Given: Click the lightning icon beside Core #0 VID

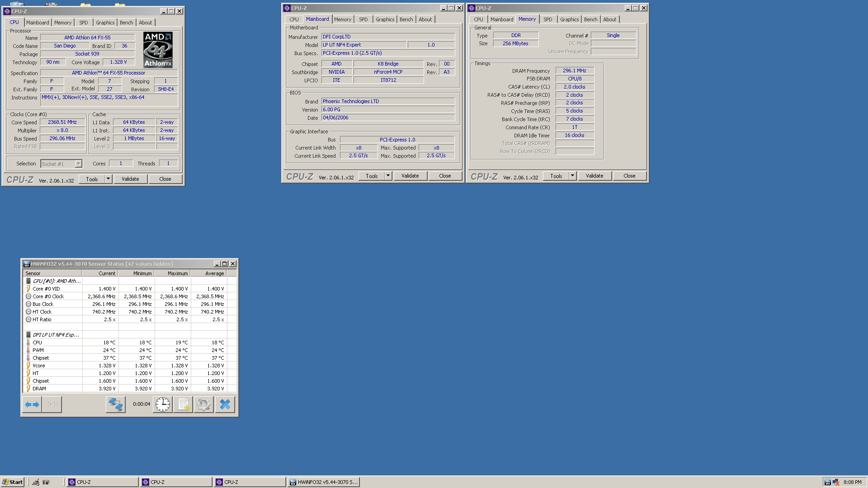Looking at the screenshot, I should tap(28, 289).
